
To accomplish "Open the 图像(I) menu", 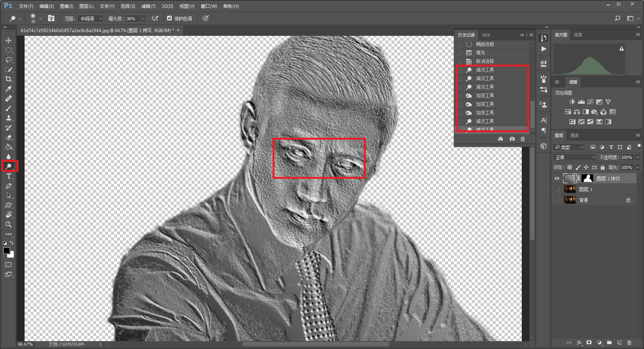I will point(67,6).
